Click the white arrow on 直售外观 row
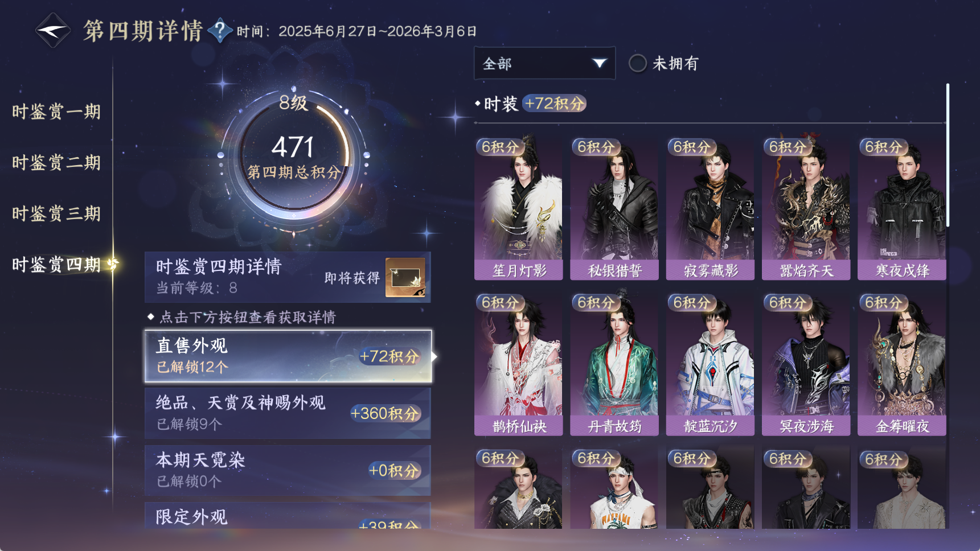Image resolution: width=980 pixels, height=551 pixels. click(434, 356)
